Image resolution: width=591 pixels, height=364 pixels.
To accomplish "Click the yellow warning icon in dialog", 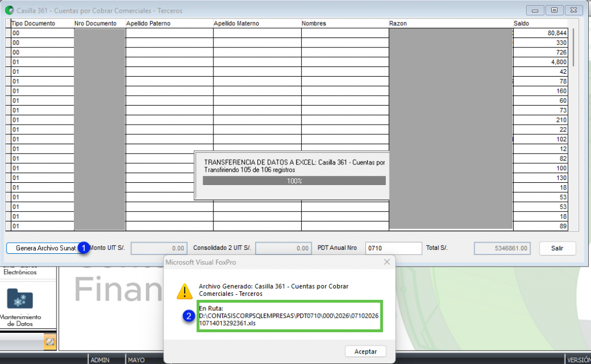I will [184, 291].
